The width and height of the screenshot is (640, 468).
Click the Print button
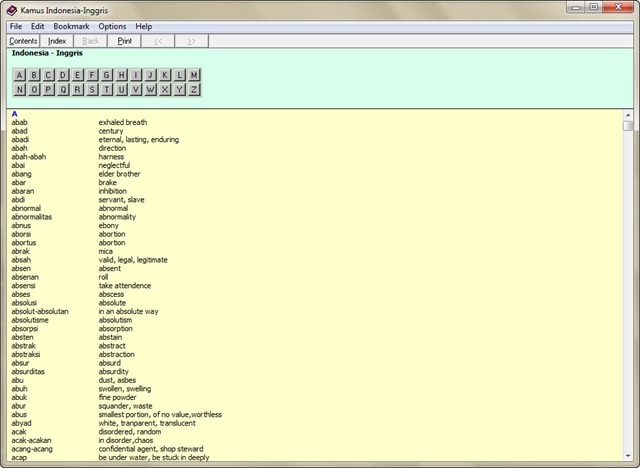pos(124,41)
